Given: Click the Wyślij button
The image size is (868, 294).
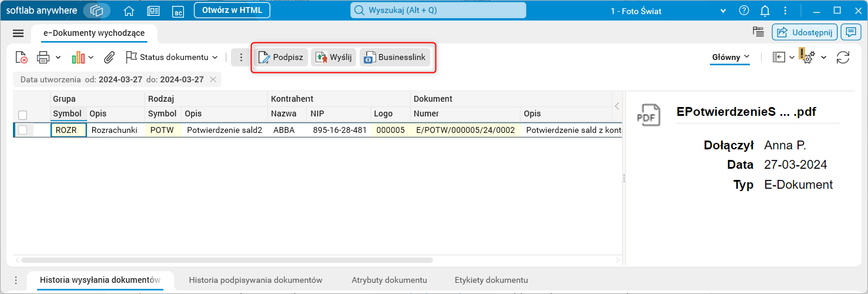Looking at the screenshot, I should (x=333, y=57).
